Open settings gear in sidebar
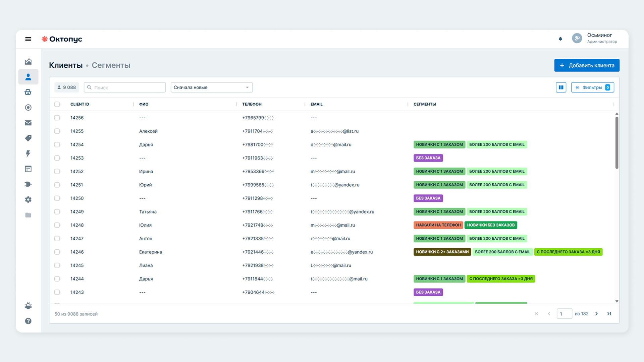 28,199
